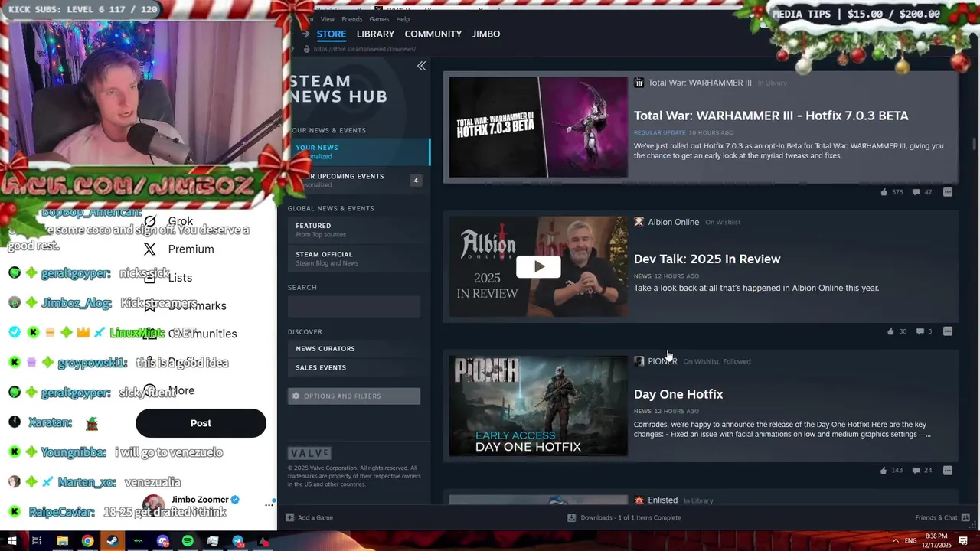980x551 pixels.
Task: Open Telegram from the taskbar
Action: pyautogui.click(x=238, y=541)
